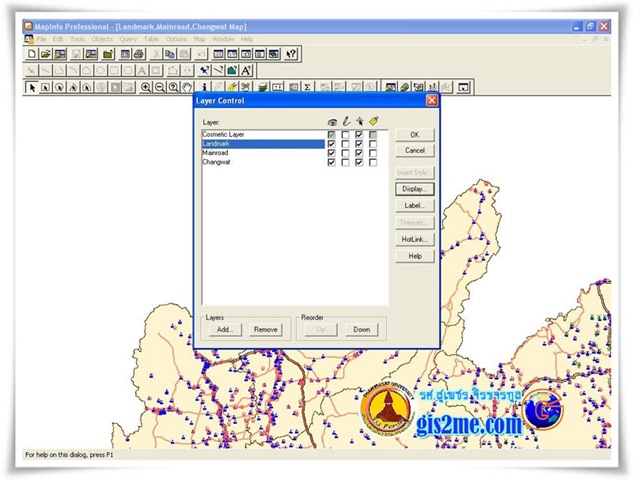Make the Mainroad layer editable
633x480 pixels.
(x=346, y=153)
